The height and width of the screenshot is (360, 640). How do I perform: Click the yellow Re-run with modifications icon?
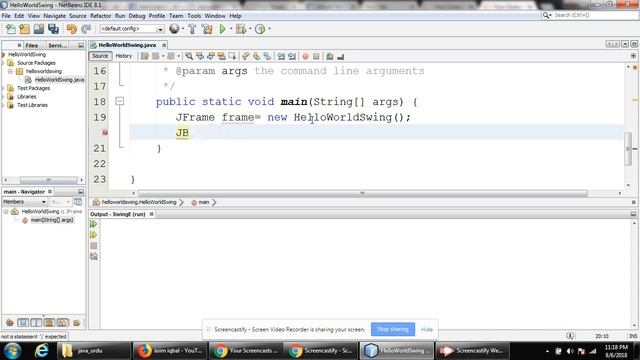93,235
